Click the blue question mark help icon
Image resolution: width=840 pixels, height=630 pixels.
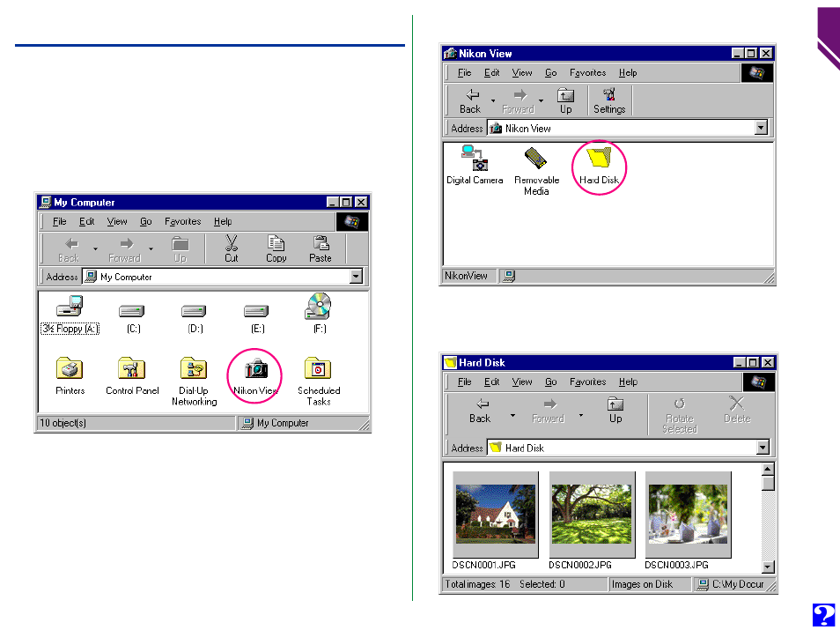tap(823, 615)
